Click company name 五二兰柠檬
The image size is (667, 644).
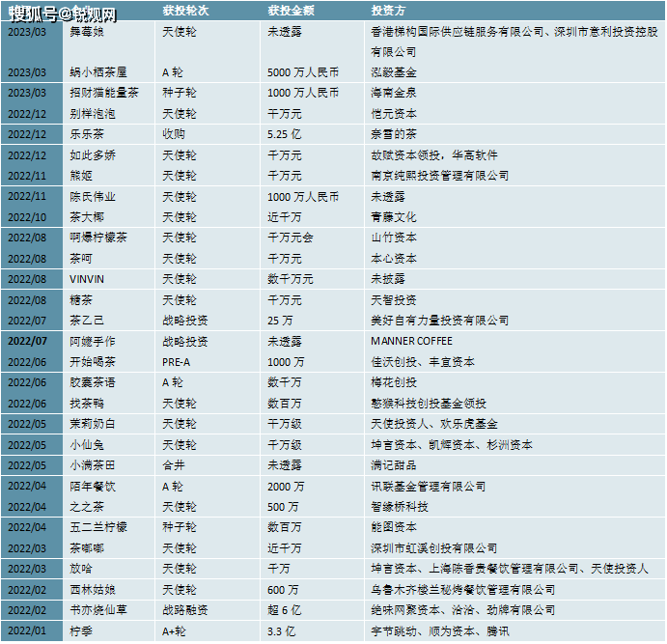click(x=98, y=527)
